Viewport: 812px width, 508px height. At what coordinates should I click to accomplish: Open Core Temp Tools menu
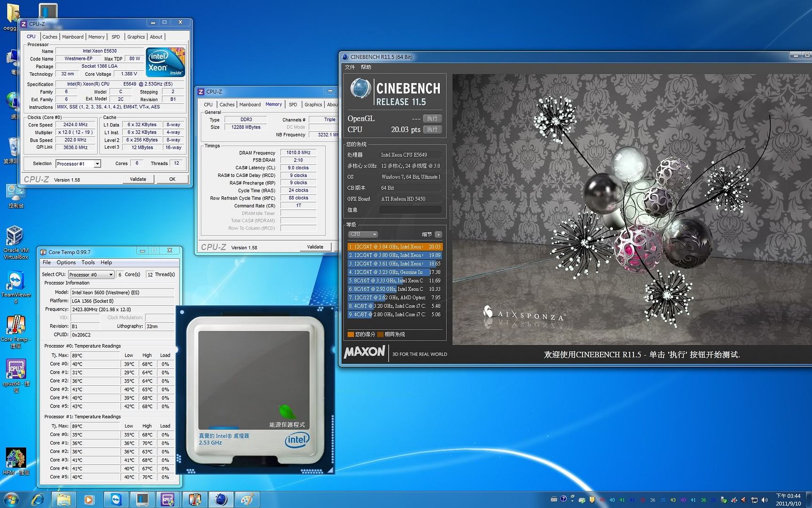(x=88, y=262)
